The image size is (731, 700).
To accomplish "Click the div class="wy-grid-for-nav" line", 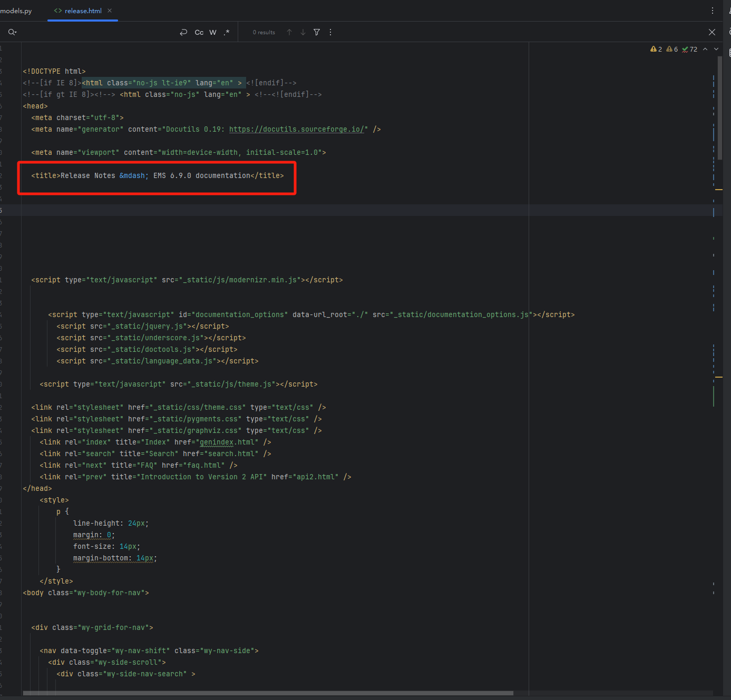I will pos(92,627).
